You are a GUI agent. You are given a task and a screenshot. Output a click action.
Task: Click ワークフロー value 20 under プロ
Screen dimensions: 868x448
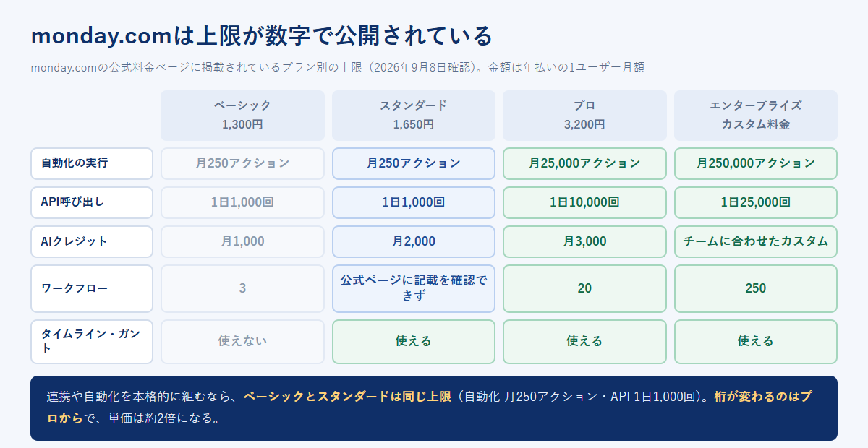coord(584,288)
